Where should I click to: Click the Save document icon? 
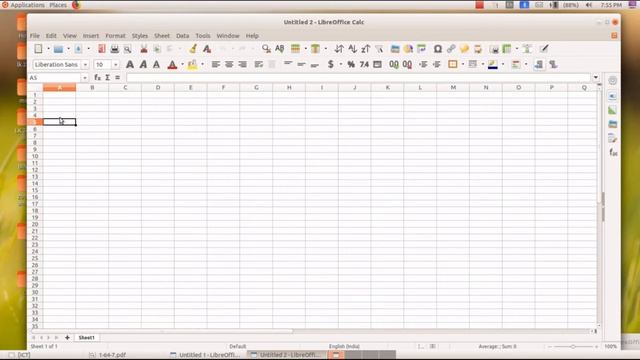(x=78, y=49)
